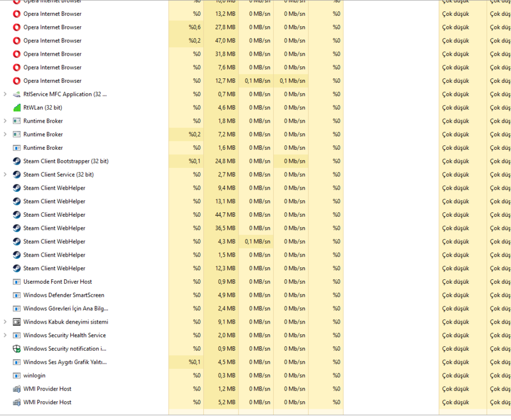The height and width of the screenshot is (420, 511).
Task: Click the Opera icon in the 31,8 MB row
Action: coord(16,54)
